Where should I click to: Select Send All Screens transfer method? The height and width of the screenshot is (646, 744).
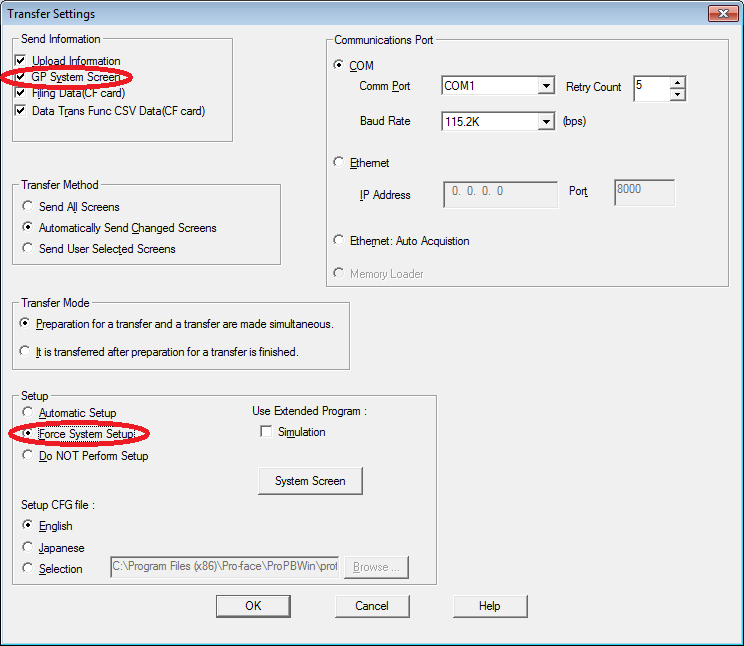[28, 207]
